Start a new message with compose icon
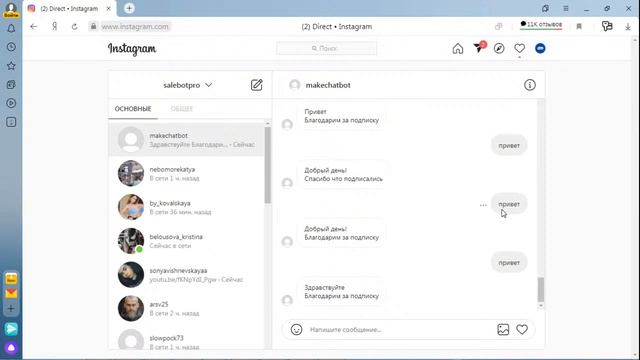640x360 pixels. (256, 85)
